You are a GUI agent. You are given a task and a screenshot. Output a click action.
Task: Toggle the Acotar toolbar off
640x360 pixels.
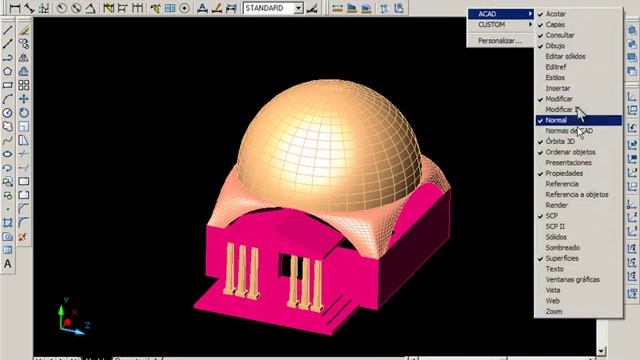[578, 14]
